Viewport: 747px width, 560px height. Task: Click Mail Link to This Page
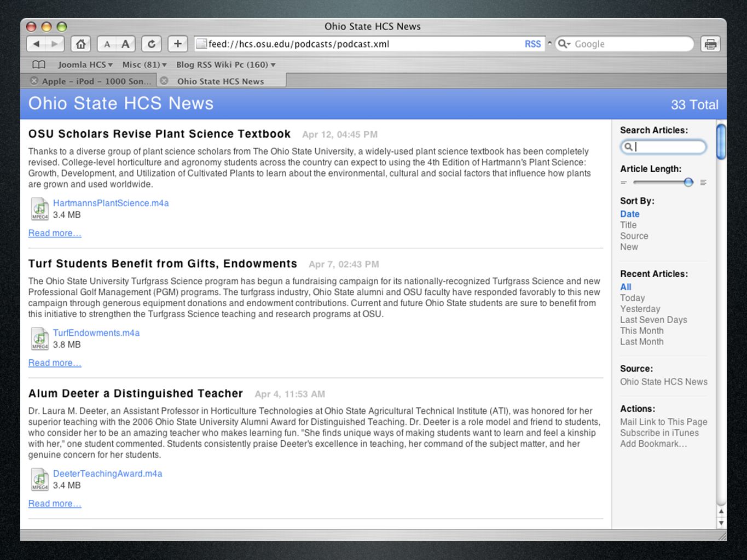pyautogui.click(x=664, y=422)
